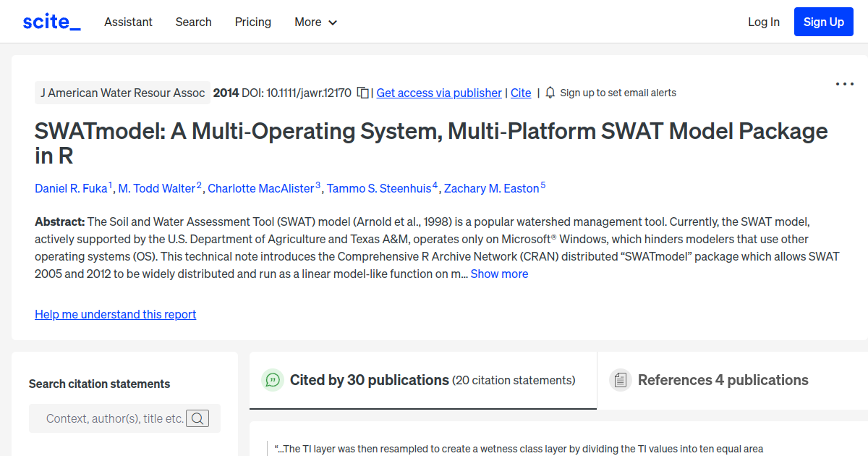The height and width of the screenshot is (456, 868).
Task: Expand the More navigation dropdown
Action: coord(315,22)
